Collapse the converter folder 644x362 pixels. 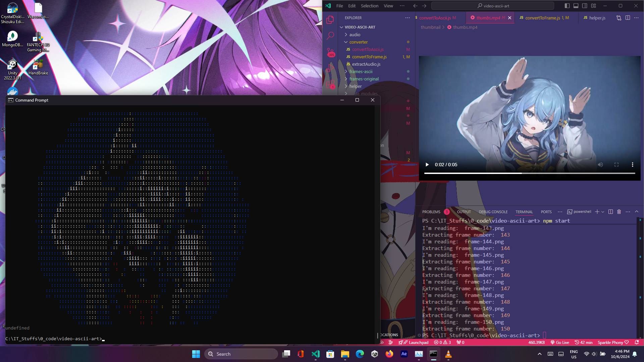pyautogui.click(x=358, y=42)
